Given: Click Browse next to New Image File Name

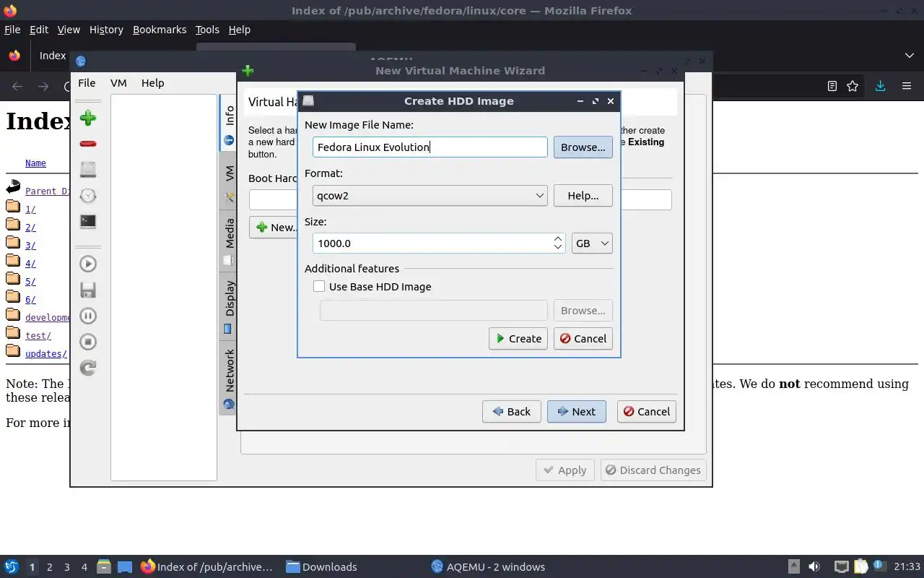Looking at the screenshot, I should coord(583,147).
